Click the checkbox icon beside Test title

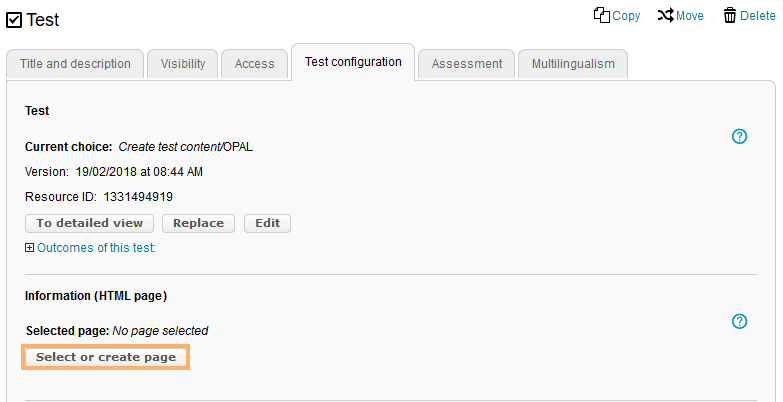point(14,20)
